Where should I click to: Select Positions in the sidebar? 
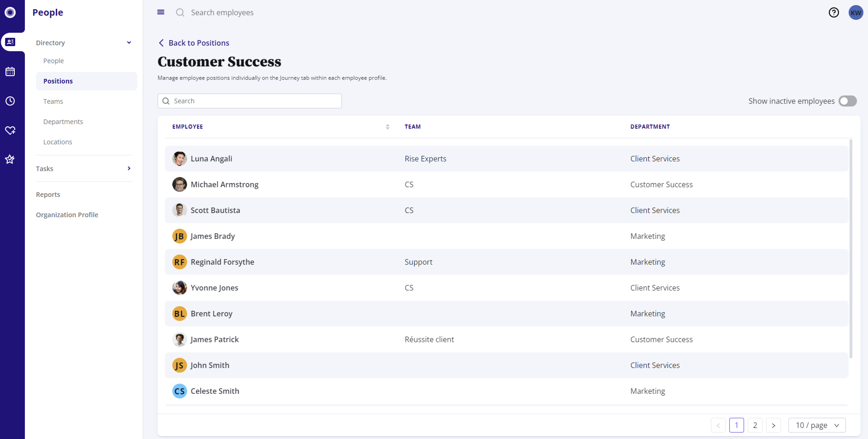coord(87,81)
